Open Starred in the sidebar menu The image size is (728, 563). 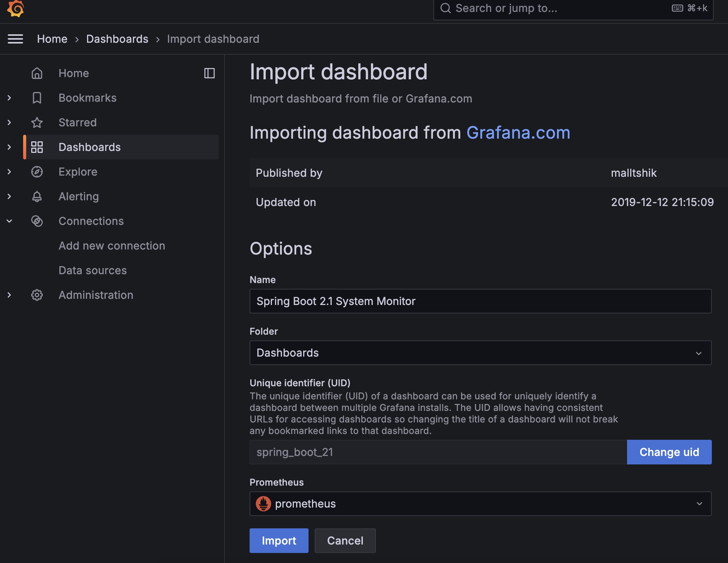coord(77,122)
